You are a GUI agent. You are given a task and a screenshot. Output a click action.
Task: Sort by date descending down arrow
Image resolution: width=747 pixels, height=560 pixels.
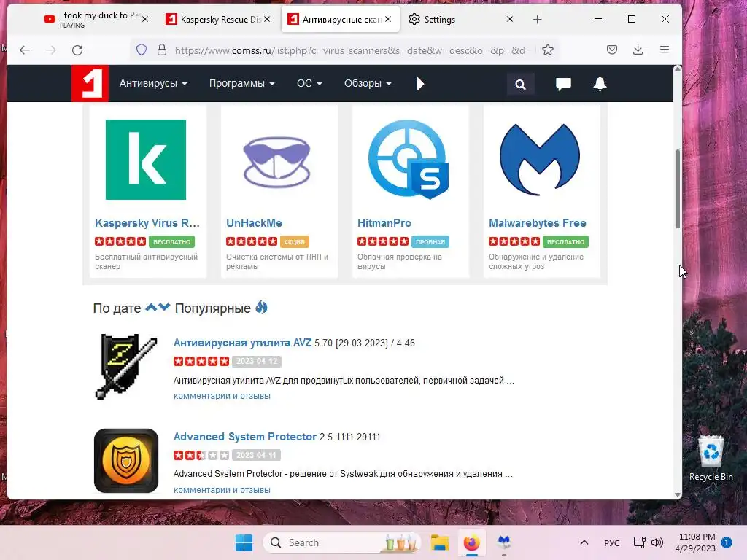(x=164, y=307)
